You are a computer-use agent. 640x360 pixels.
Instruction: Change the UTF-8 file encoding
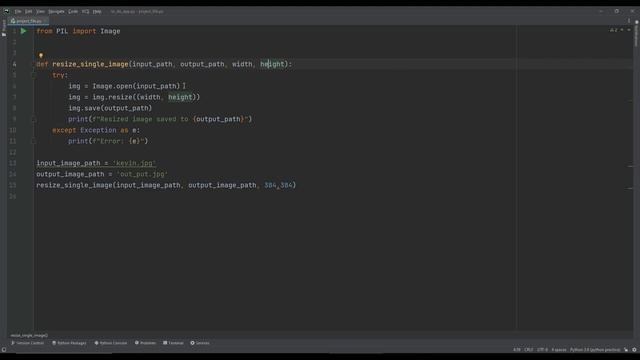[542, 350]
